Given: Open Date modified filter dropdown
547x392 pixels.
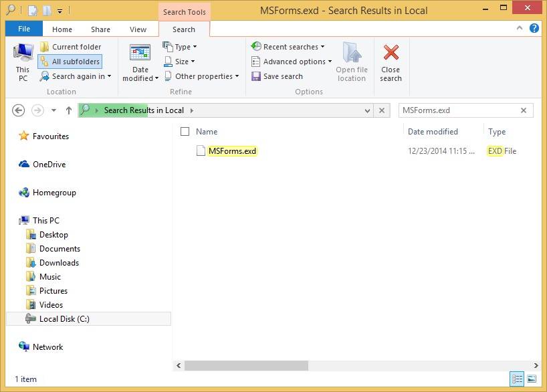Looking at the screenshot, I should pos(140,63).
